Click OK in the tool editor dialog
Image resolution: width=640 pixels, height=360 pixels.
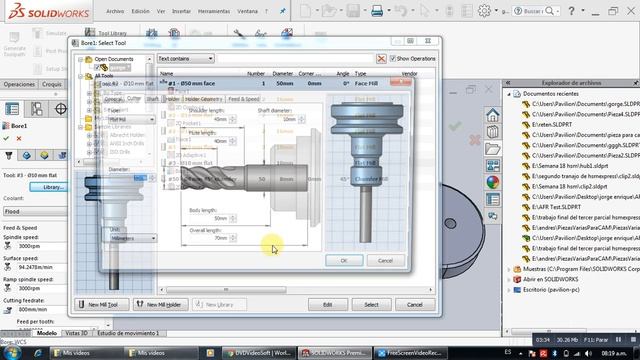[x=344, y=260]
